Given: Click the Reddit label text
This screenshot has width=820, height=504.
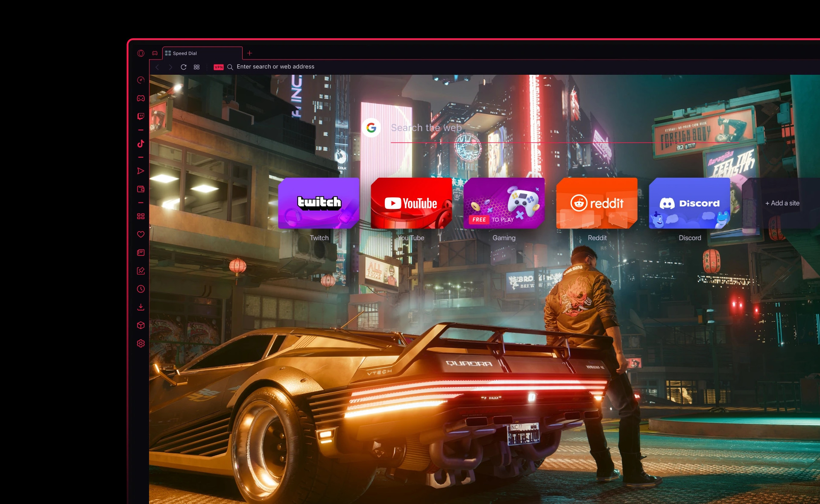Looking at the screenshot, I should (x=597, y=238).
